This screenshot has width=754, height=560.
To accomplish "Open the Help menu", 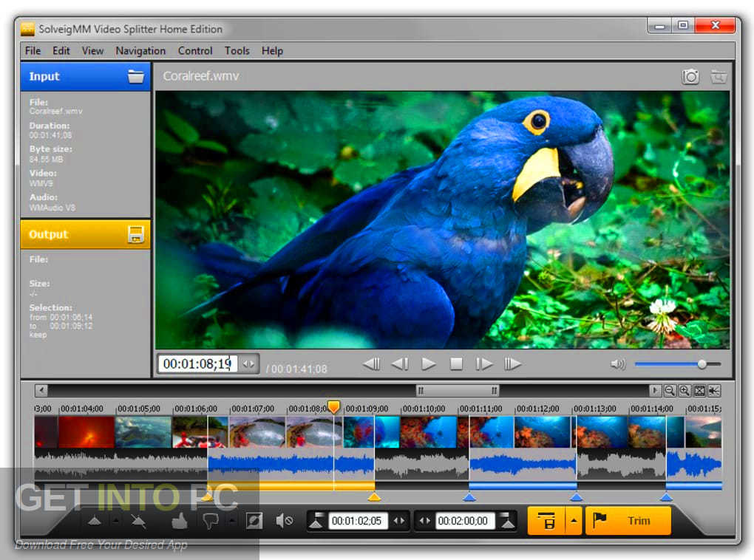I will [x=272, y=51].
